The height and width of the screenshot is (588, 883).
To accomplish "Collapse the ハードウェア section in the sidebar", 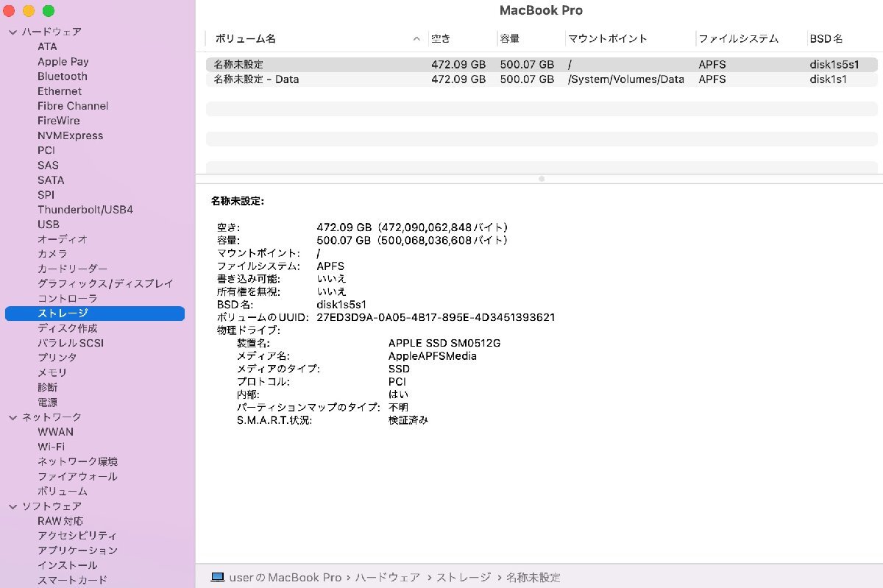I will [x=12, y=32].
